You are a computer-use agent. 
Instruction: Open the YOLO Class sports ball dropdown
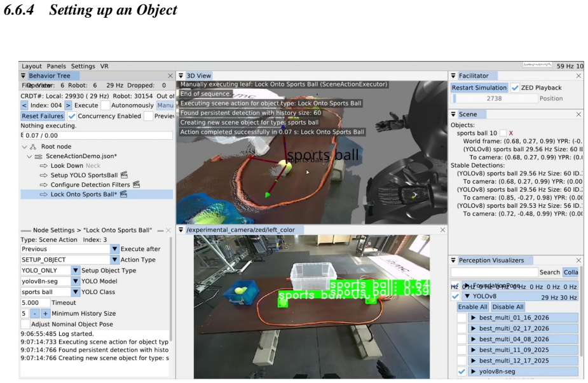(x=76, y=292)
